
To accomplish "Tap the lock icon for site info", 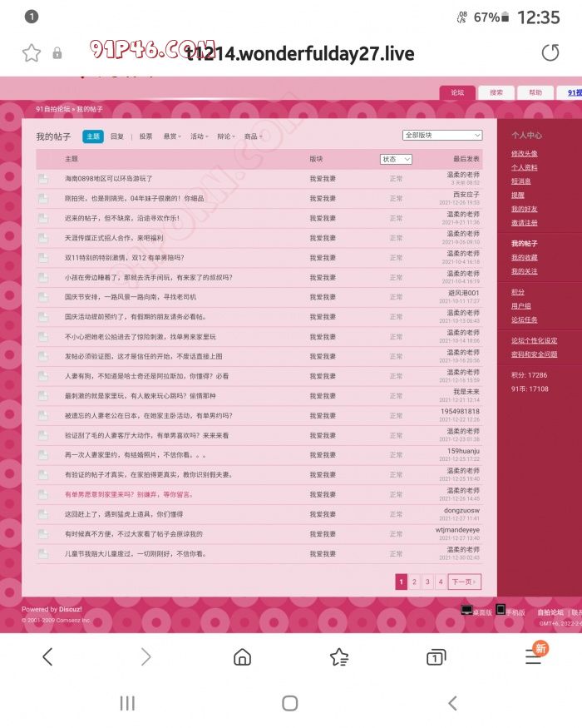I will point(57,53).
